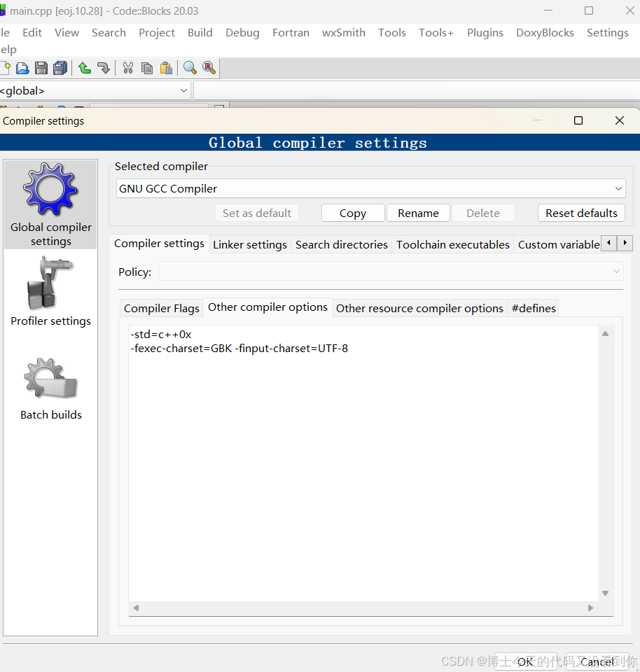Undo with the green arrow icon
640x672 pixels.
click(x=85, y=68)
